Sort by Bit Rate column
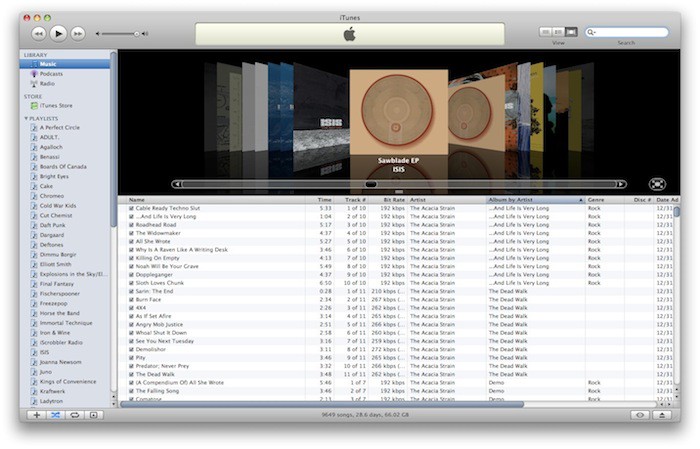The width and height of the screenshot is (700, 449). point(388,200)
